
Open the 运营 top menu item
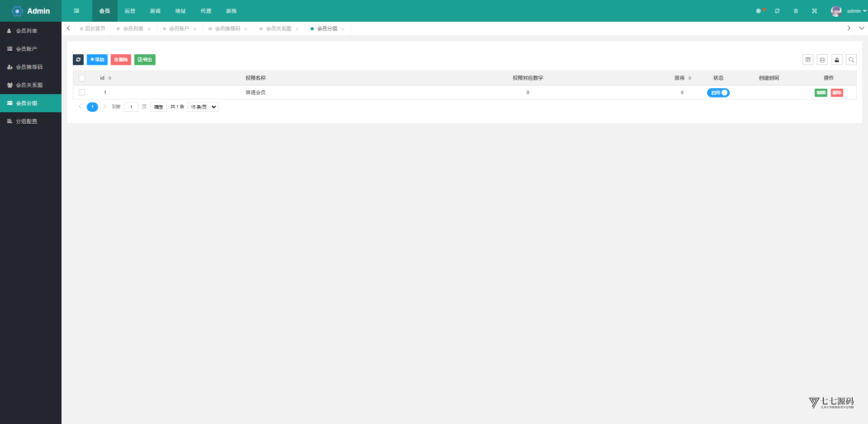[x=130, y=11]
